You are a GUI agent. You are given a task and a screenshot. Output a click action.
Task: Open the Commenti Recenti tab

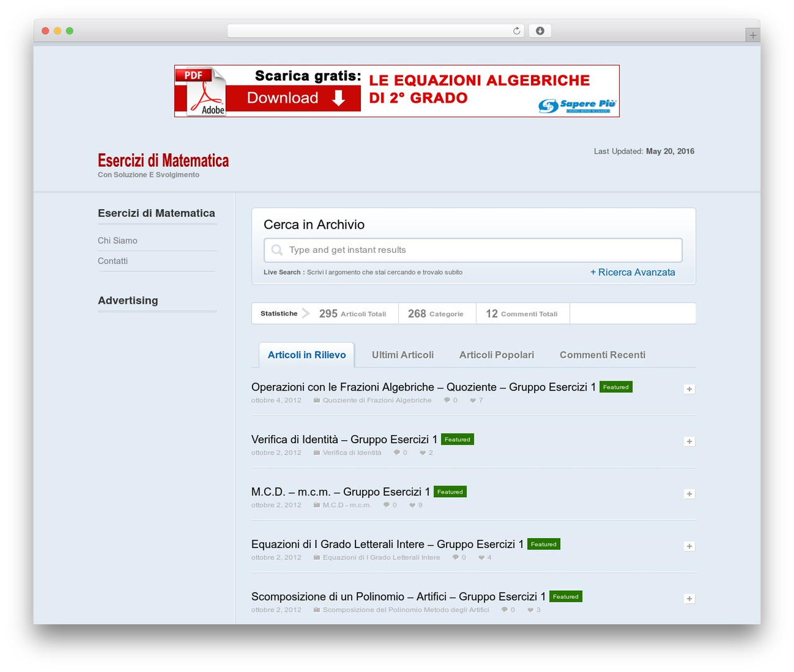602,355
